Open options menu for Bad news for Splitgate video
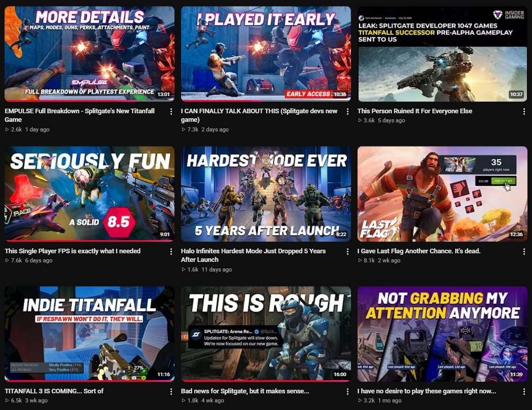Viewport: 532px width, 410px height. pos(347,391)
